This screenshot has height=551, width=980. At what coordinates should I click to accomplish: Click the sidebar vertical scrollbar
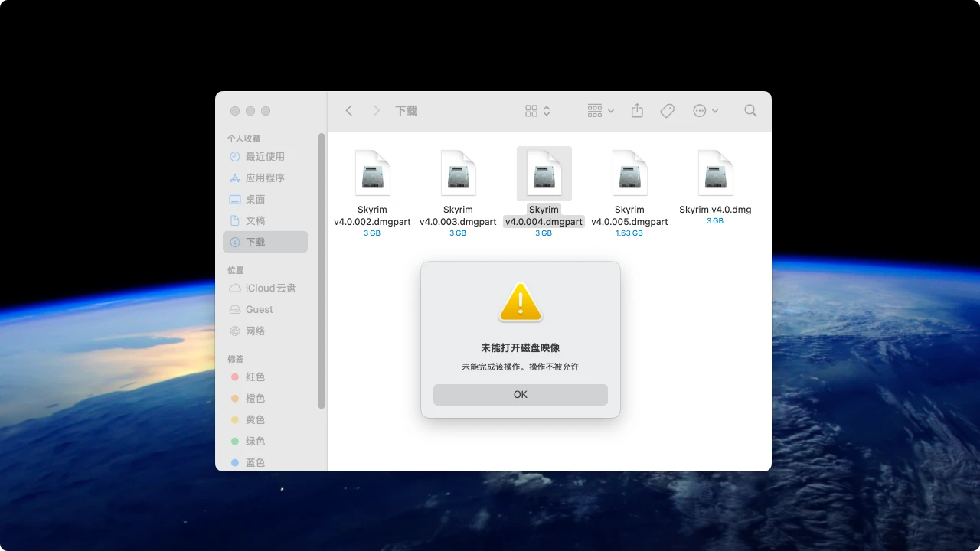click(x=322, y=271)
